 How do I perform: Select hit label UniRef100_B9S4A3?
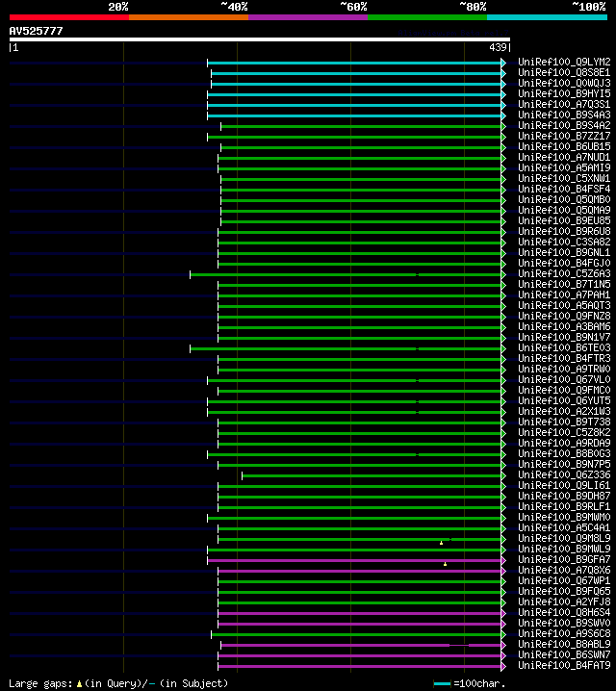[564, 115]
